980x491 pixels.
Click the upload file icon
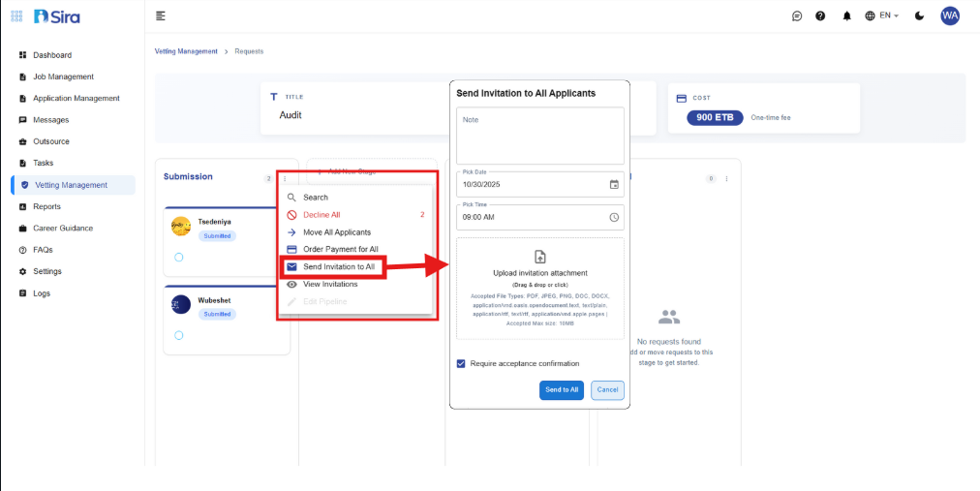click(x=540, y=256)
